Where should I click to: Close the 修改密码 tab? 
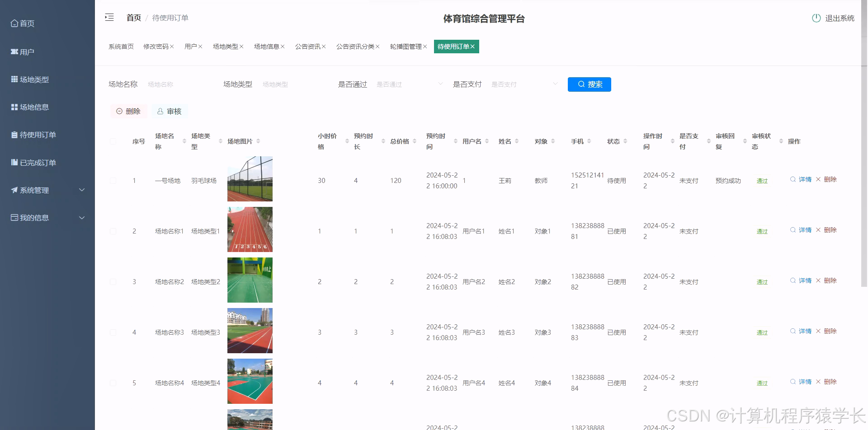(172, 47)
